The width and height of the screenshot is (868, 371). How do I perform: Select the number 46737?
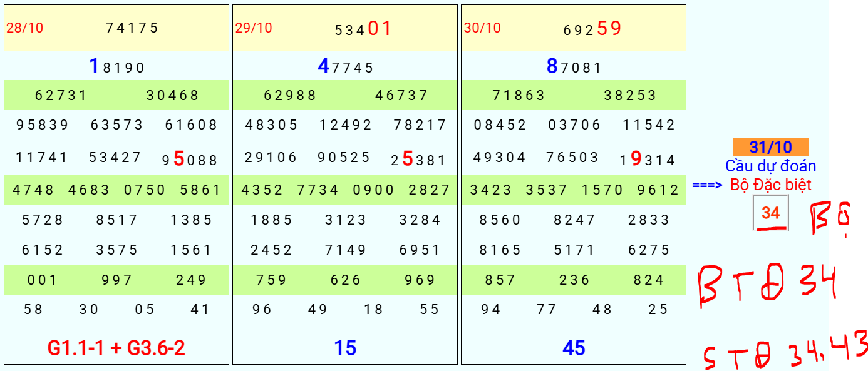401,96
